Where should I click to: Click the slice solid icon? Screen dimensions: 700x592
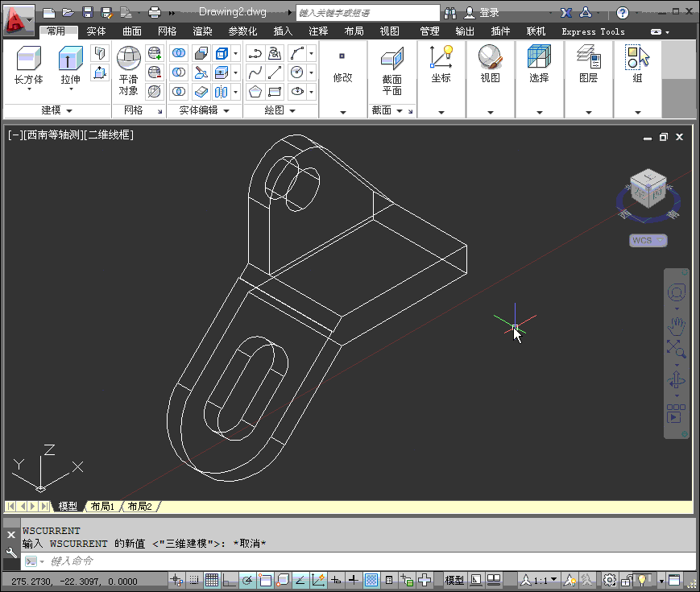click(201, 72)
